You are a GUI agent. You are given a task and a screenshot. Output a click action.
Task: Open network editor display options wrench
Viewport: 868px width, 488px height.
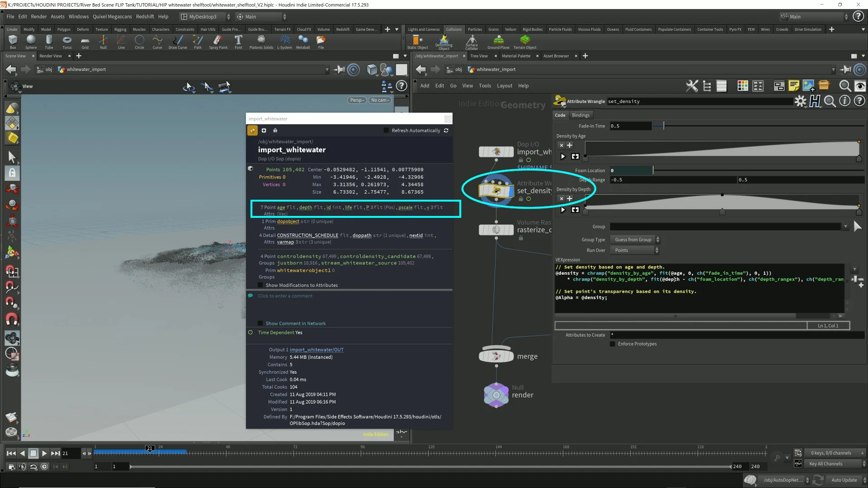tap(692, 86)
